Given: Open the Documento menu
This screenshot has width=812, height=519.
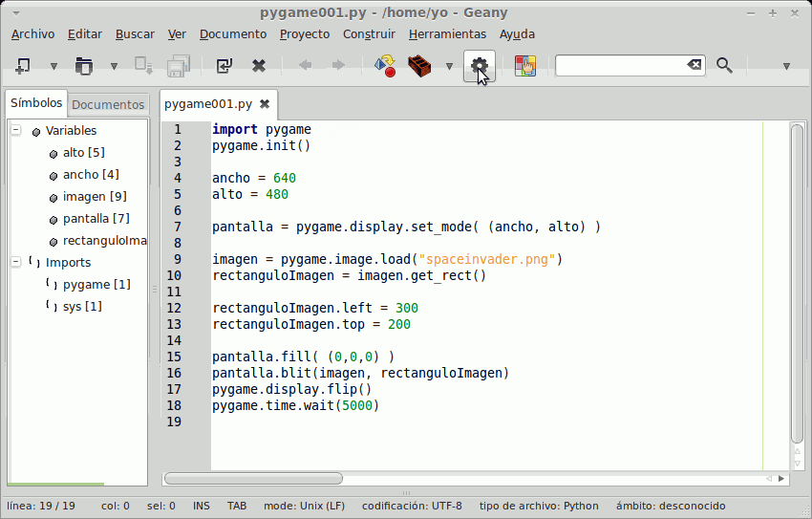Looking at the screenshot, I should [233, 34].
